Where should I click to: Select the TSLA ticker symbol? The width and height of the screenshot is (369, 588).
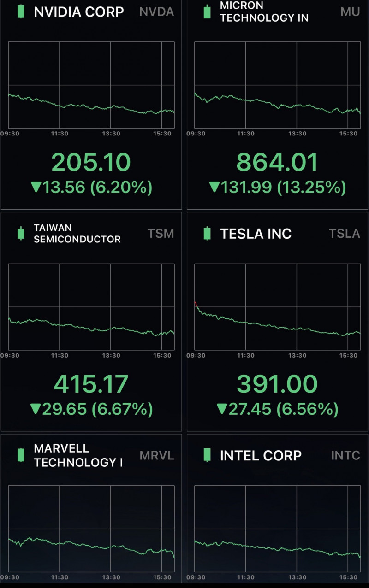(345, 234)
